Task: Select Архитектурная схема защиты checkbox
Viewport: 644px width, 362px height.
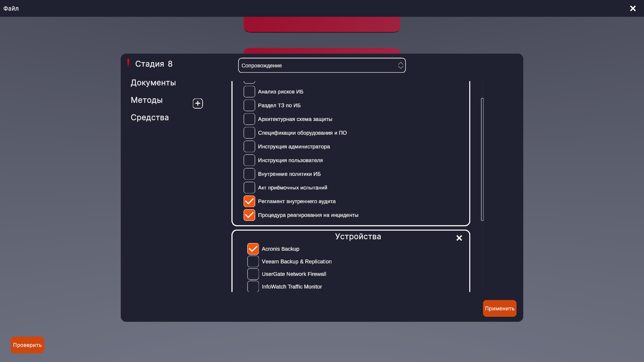Action: pos(249,119)
